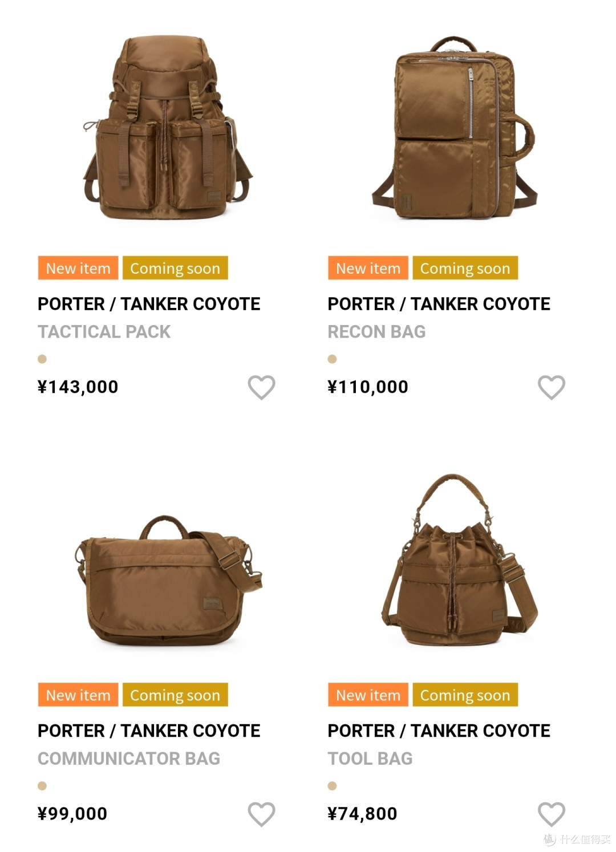Click the New item badge on Tactical Pack
This screenshot has height=852, width=616.
coord(78,268)
